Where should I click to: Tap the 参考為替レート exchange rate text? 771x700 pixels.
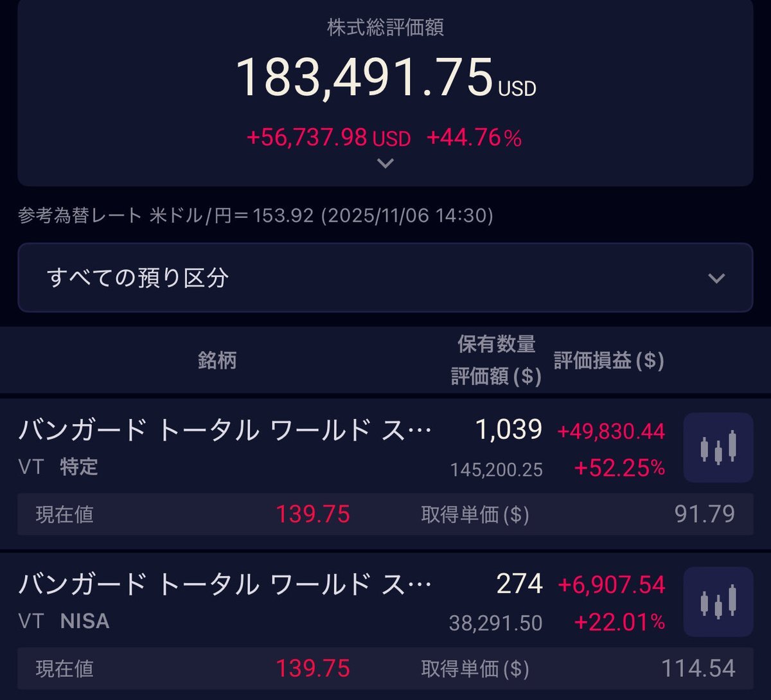(x=256, y=215)
